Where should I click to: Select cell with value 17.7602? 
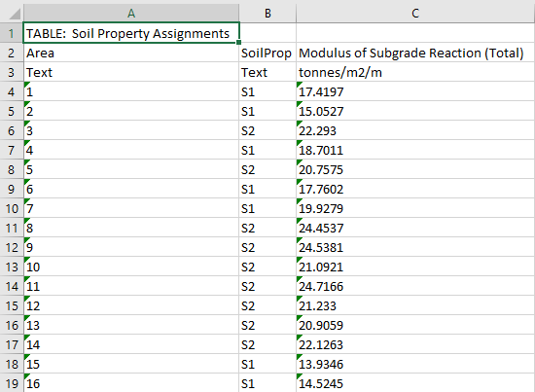(415, 189)
